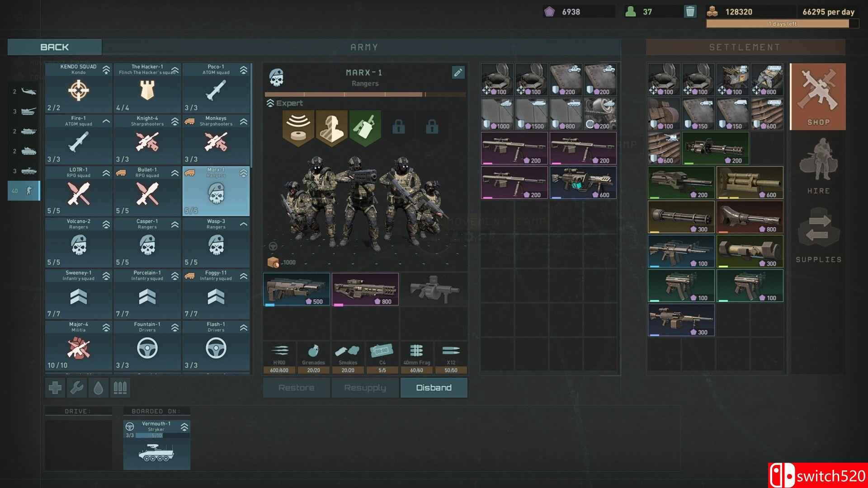This screenshot has width=868, height=488.
Task: Expand rank chevron on Wasp-3 squad
Action: [244, 224]
